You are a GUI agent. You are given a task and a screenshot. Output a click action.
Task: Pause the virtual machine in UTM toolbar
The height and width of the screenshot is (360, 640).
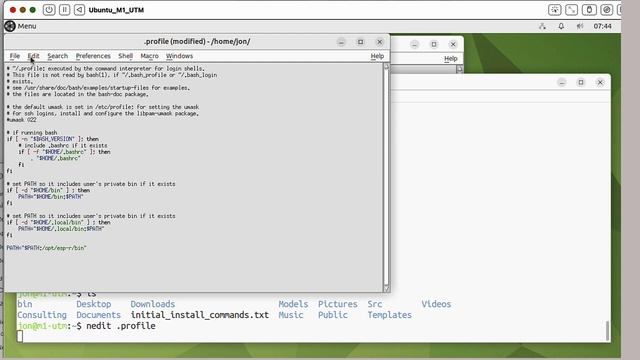coord(64,10)
